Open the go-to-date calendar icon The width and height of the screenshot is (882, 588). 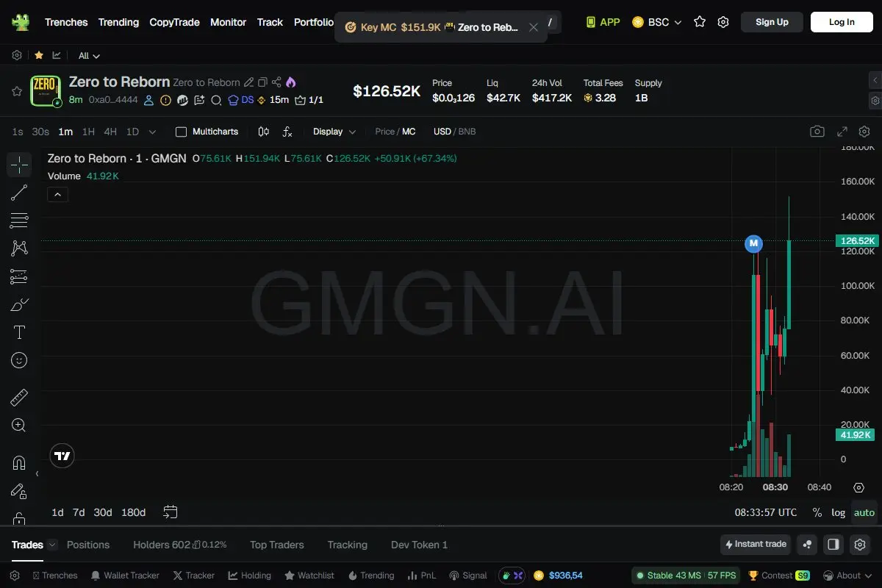(171, 512)
